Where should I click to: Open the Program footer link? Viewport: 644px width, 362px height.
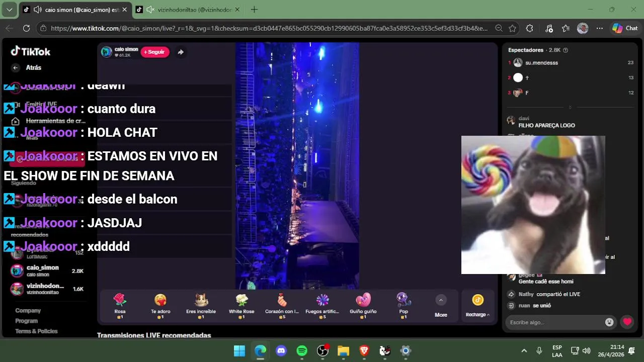[x=27, y=321]
